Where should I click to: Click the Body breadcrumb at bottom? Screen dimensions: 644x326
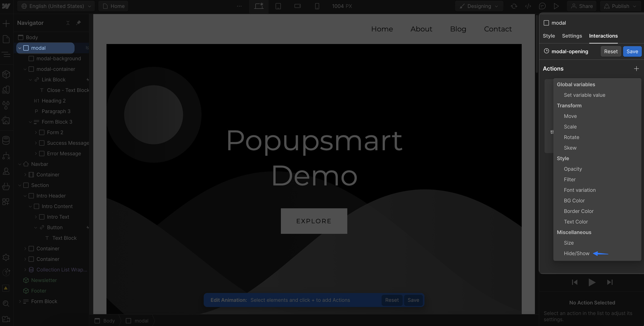click(x=105, y=321)
